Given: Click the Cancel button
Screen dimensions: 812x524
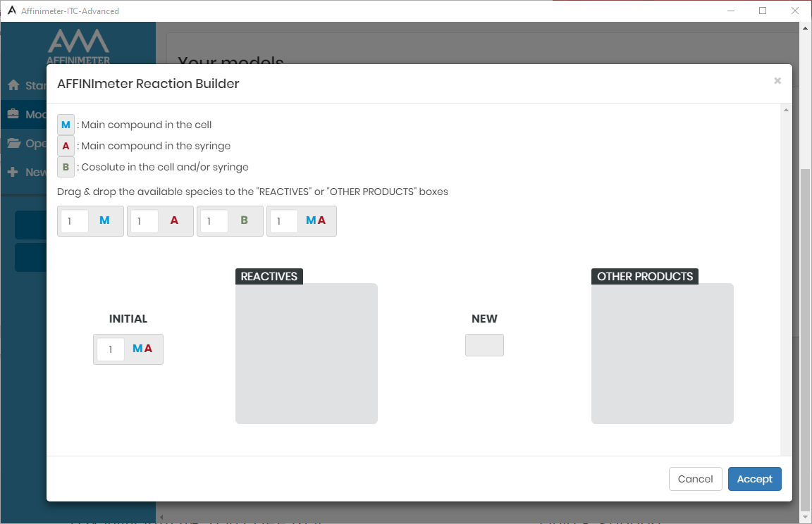Looking at the screenshot, I should (695, 478).
